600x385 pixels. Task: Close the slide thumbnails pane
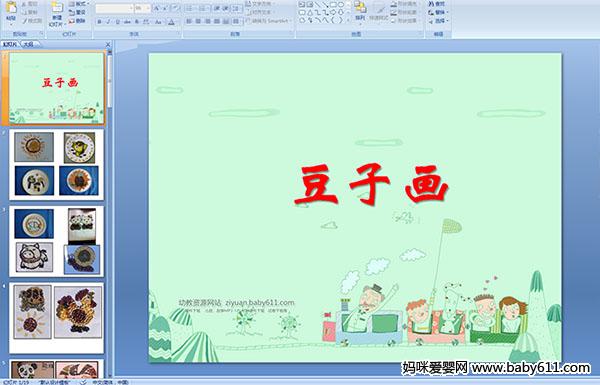(108, 44)
